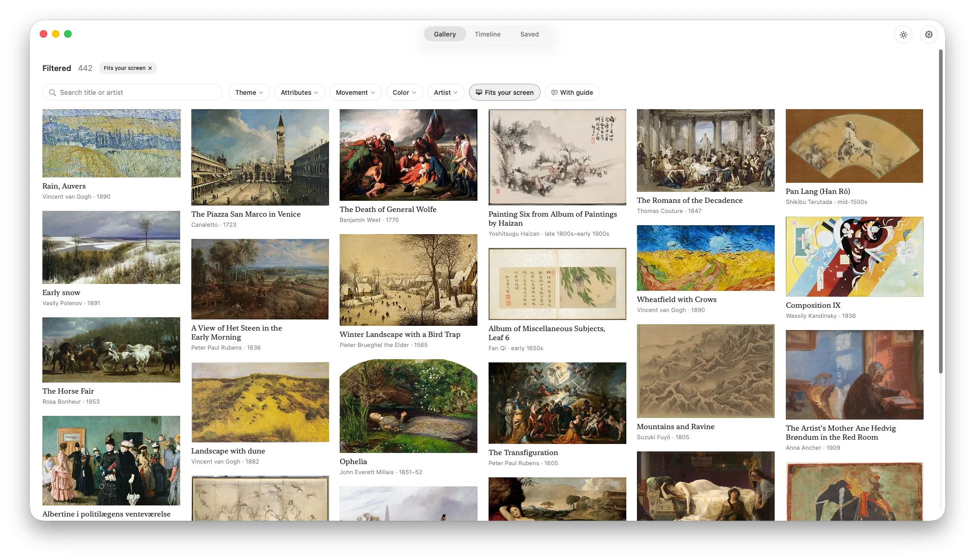The width and height of the screenshot is (975, 560).
Task: Click 'A View of Het Steen' title
Action: coord(237,332)
